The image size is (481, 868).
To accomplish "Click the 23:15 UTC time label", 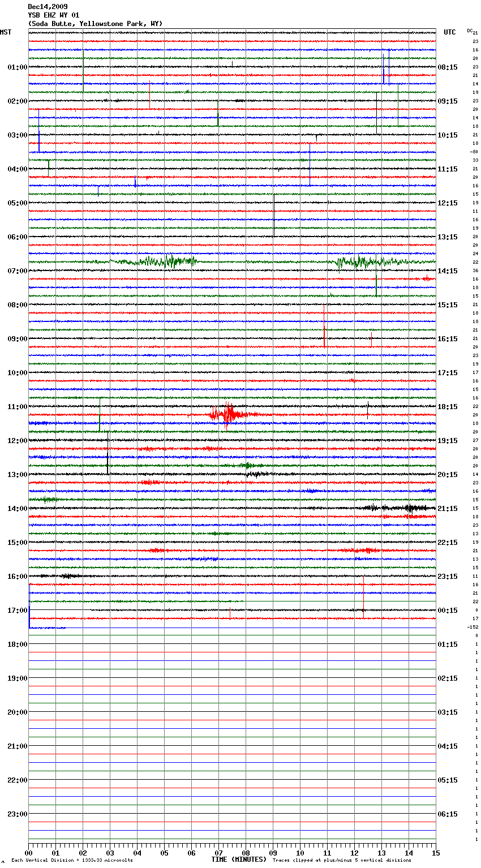I will click(448, 577).
